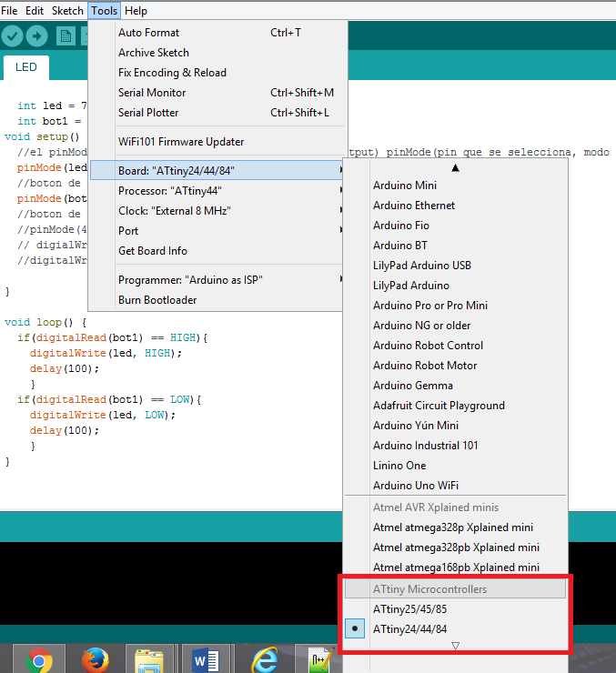
Task: Click the digitalWrite(led, HIGH); code line
Action: (106, 353)
